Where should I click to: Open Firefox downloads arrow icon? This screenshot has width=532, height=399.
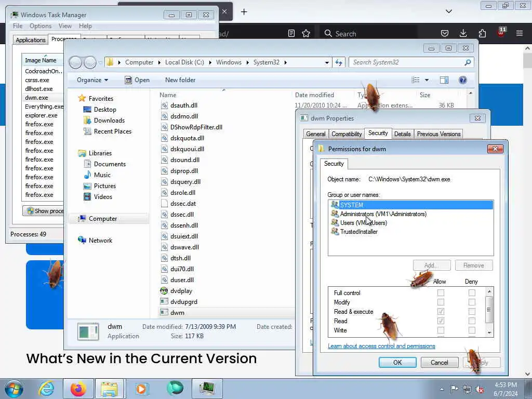tap(463, 33)
